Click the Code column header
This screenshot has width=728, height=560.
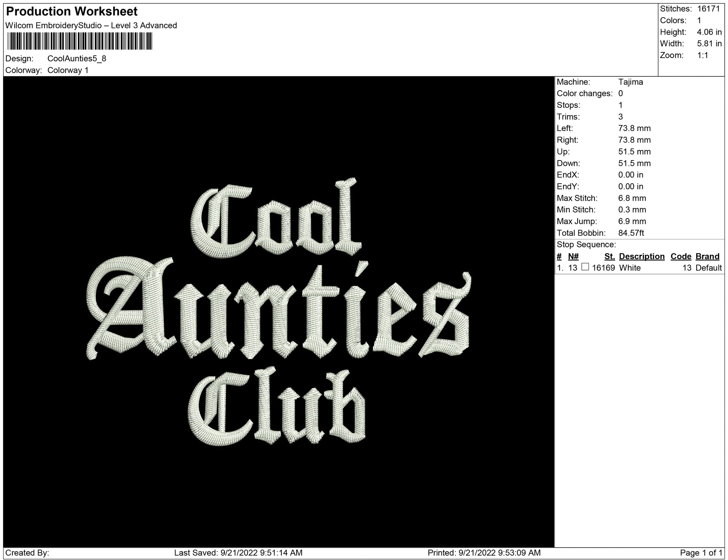[681, 256]
